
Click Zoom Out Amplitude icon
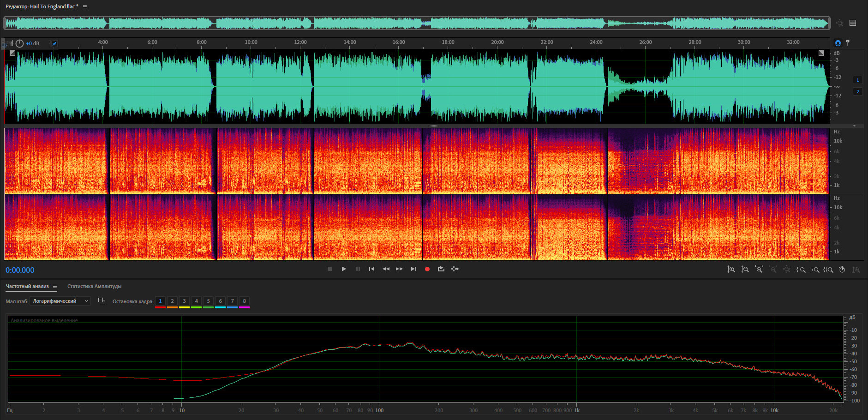coord(745,270)
